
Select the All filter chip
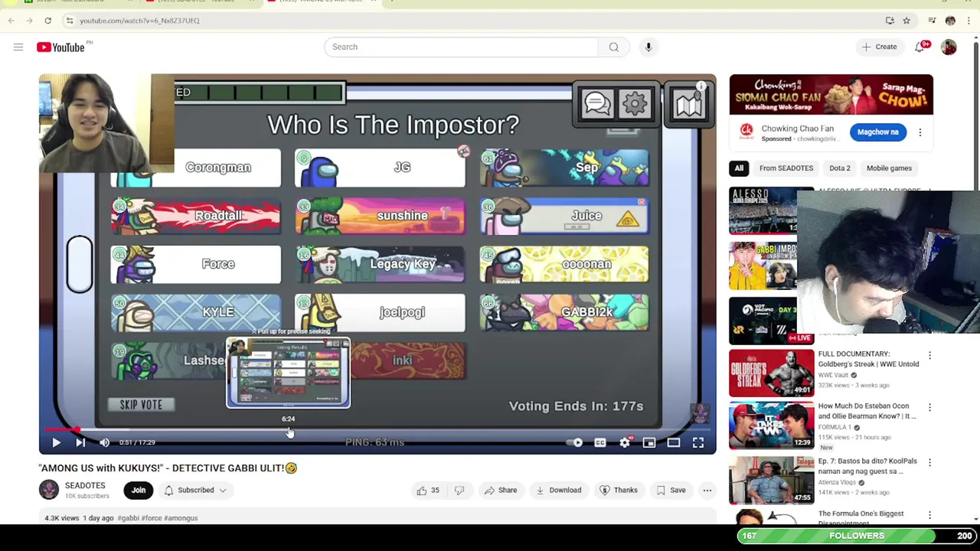(739, 168)
